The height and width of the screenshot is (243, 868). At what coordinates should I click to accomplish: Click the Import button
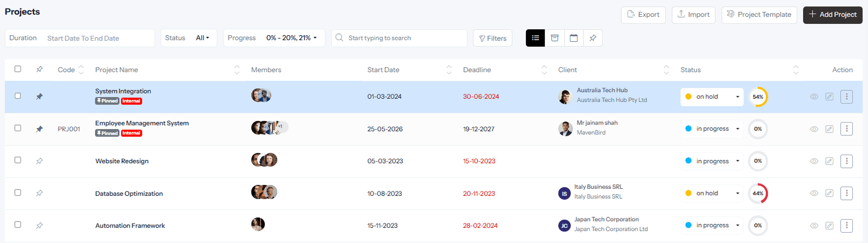click(694, 15)
